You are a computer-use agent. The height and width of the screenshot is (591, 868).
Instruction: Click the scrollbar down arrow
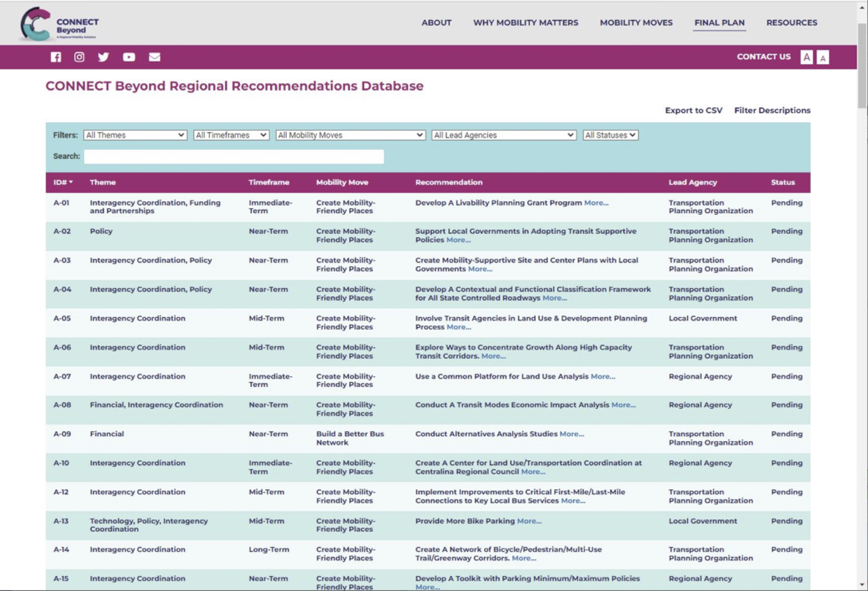coord(862,585)
